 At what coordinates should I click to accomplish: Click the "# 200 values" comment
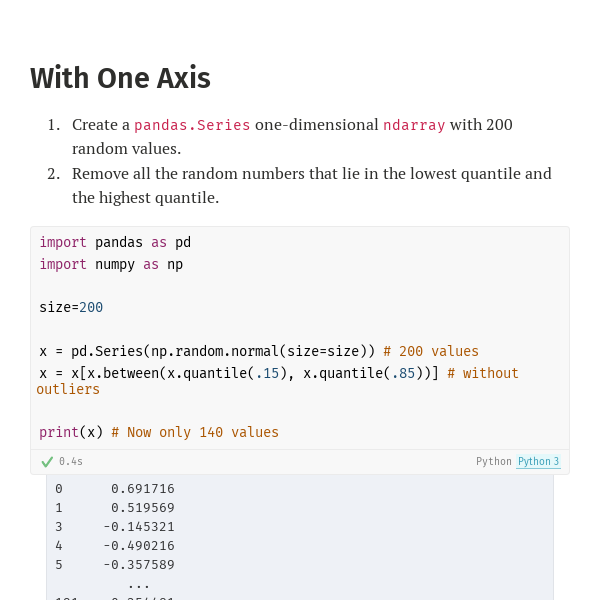pyautogui.click(x=431, y=352)
